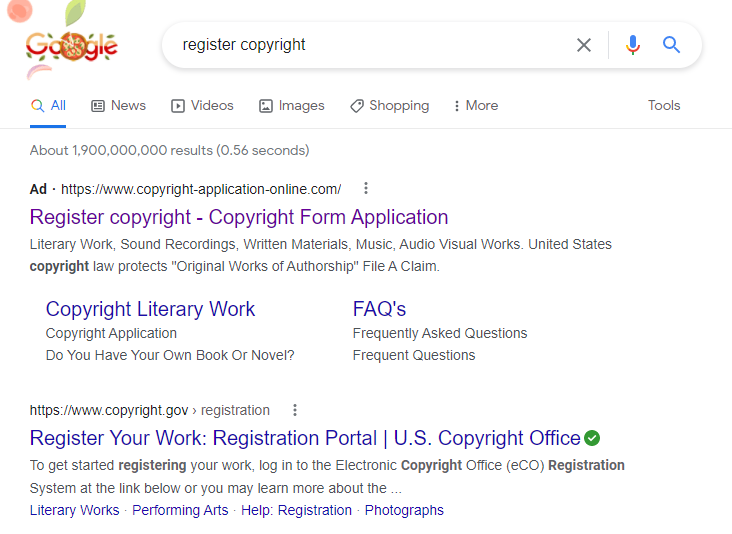
Task: Open three-dot options for copyright.gov result
Action: (295, 410)
